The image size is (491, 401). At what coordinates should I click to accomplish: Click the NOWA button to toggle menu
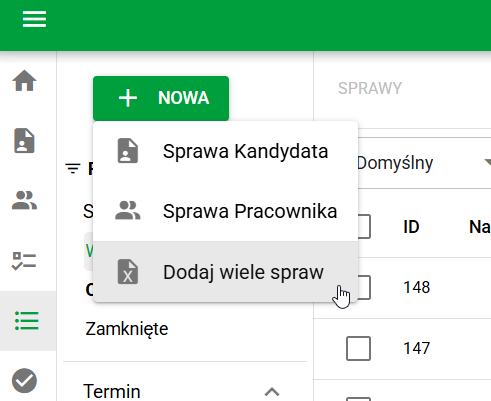[161, 98]
